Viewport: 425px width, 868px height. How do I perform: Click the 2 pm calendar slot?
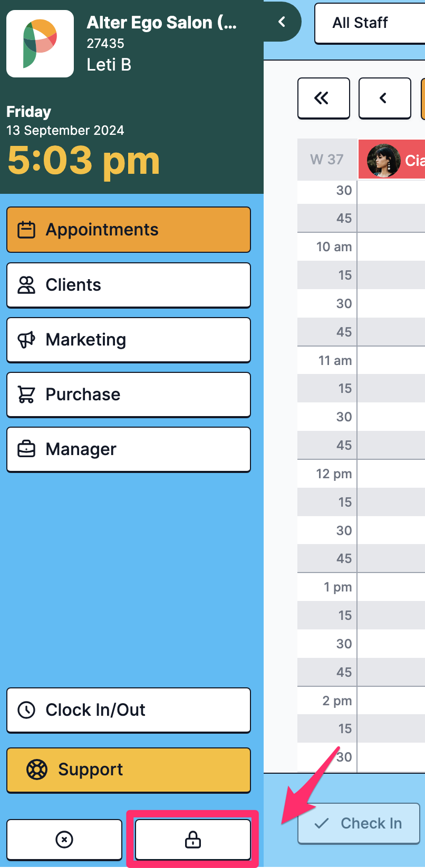[x=391, y=701]
